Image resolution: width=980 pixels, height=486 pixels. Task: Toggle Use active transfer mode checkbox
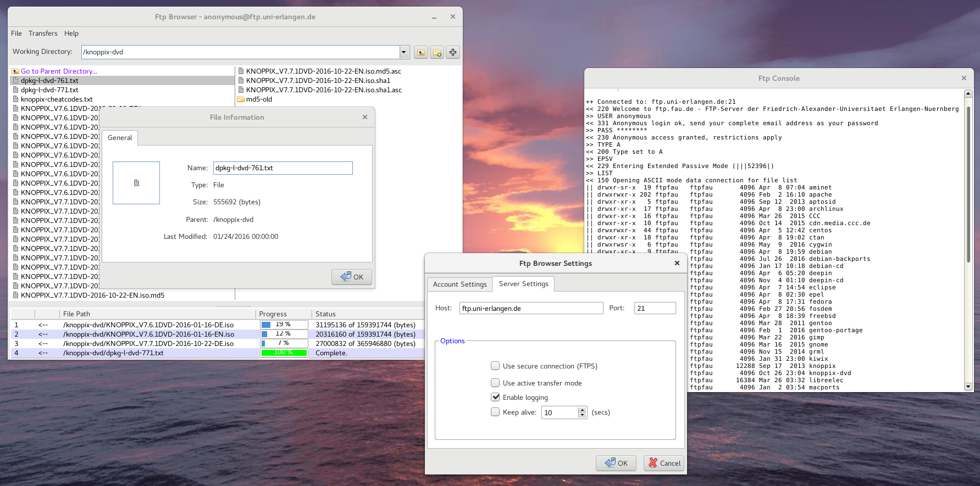[x=495, y=383]
